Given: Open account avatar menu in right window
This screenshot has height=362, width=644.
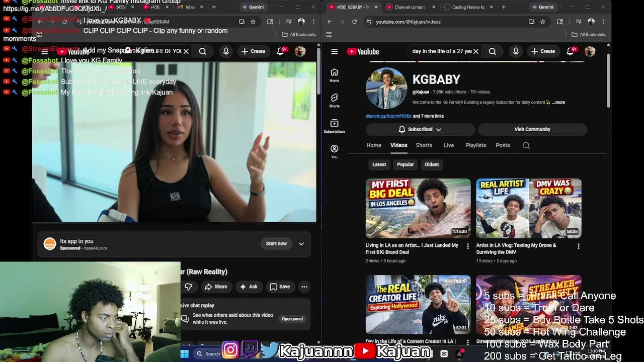Looking at the screenshot, I should point(590,51).
